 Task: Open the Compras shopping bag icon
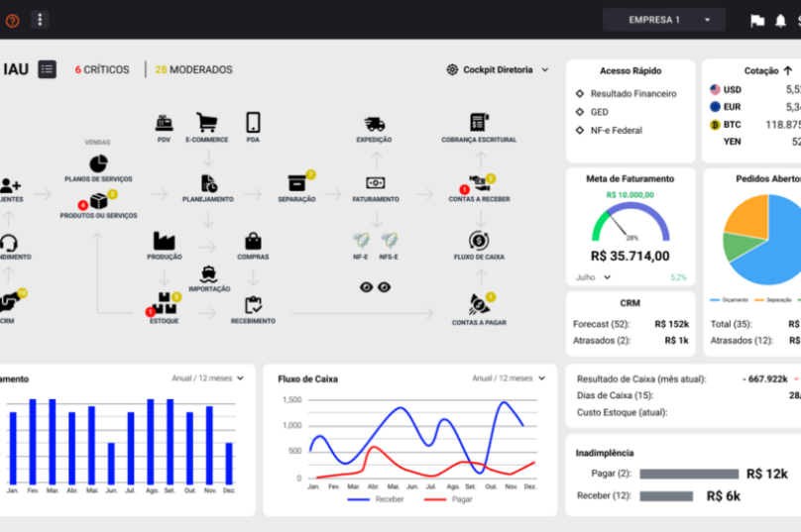coord(253,241)
